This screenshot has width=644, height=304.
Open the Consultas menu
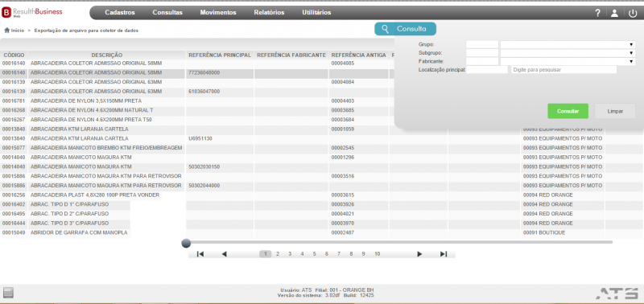pyautogui.click(x=167, y=13)
